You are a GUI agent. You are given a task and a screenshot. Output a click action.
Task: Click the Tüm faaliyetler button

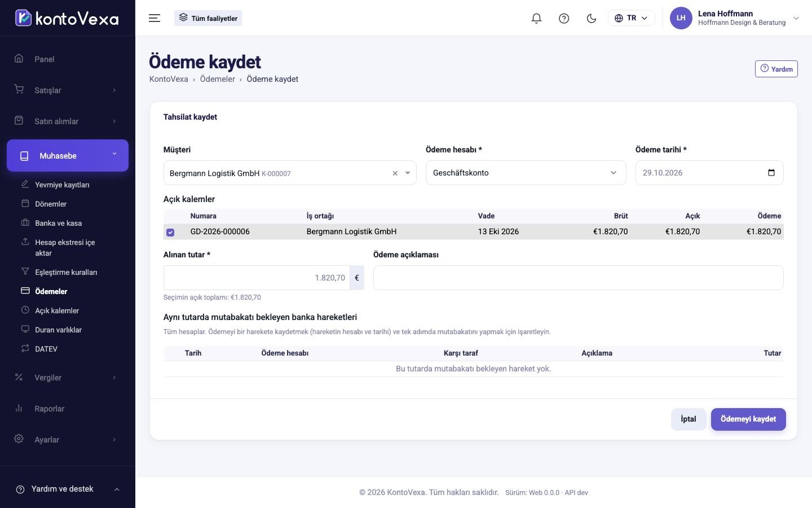pos(208,18)
